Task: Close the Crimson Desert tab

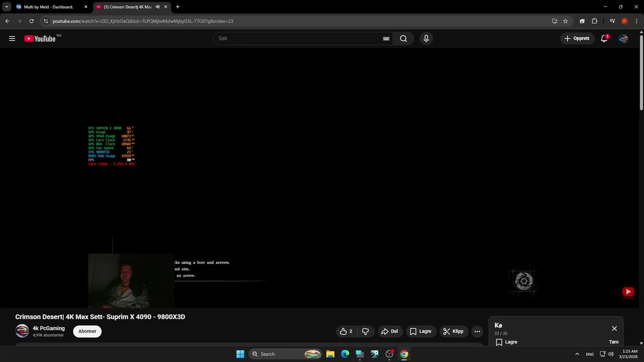Action: [166, 7]
